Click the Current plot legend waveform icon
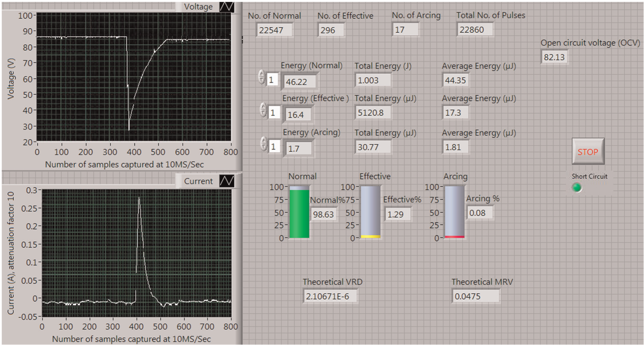Viewport: 644px width, 345px height. point(226,181)
